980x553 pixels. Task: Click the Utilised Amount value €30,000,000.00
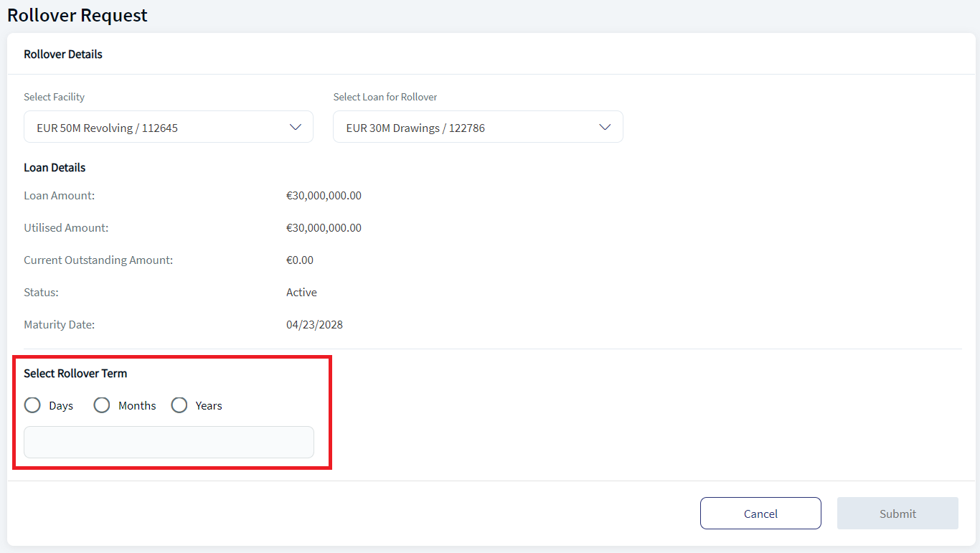[x=324, y=227]
